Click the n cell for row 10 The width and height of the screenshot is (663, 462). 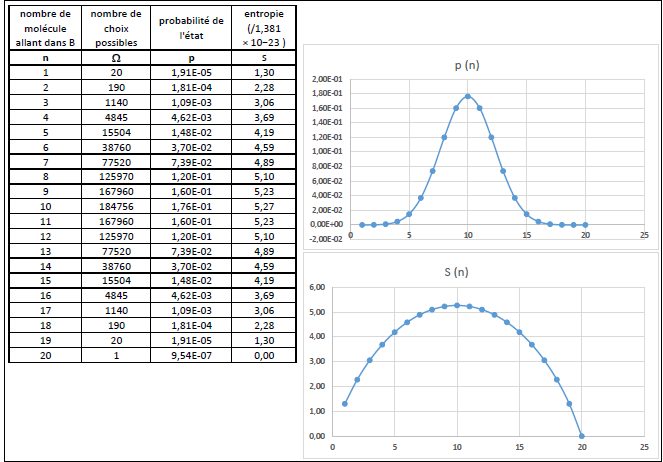pyautogui.click(x=46, y=207)
